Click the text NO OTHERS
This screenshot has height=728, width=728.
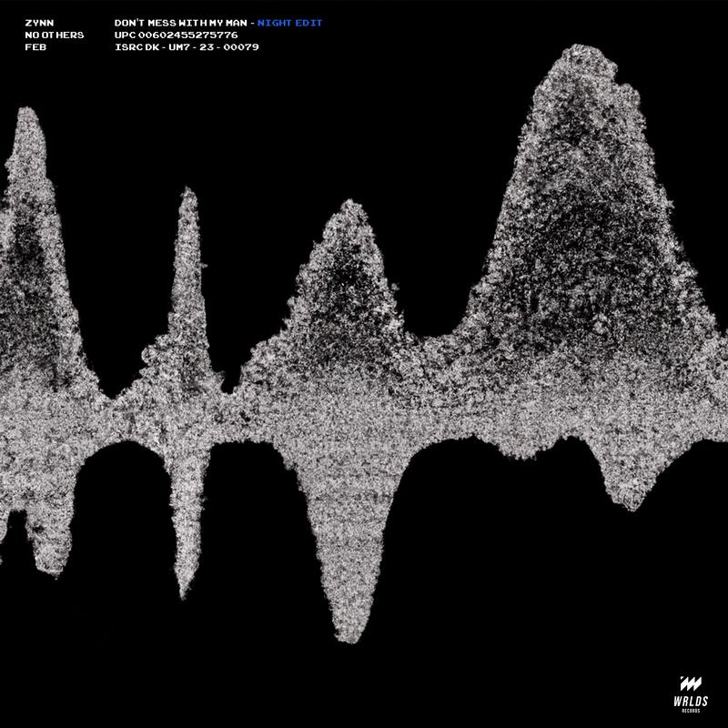pyautogui.click(x=55, y=35)
